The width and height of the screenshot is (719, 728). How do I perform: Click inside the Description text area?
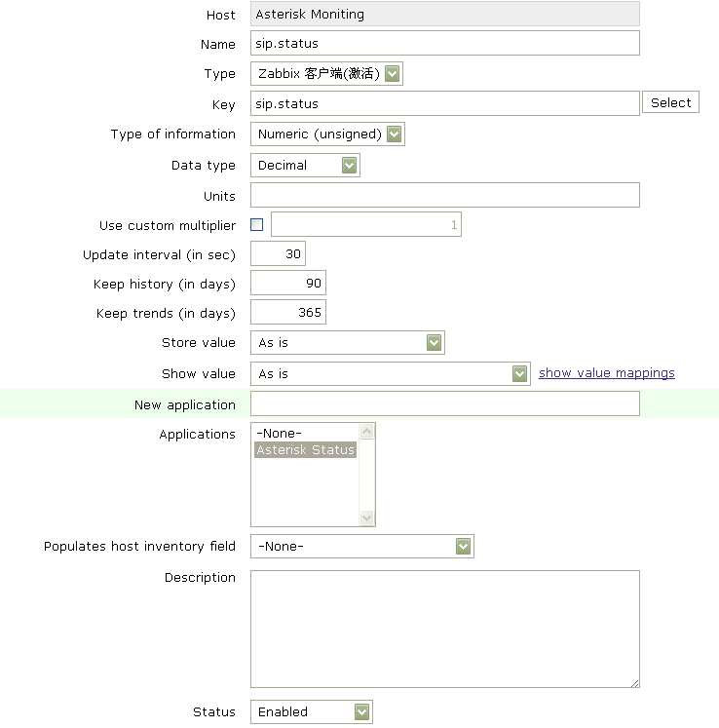(444, 630)
